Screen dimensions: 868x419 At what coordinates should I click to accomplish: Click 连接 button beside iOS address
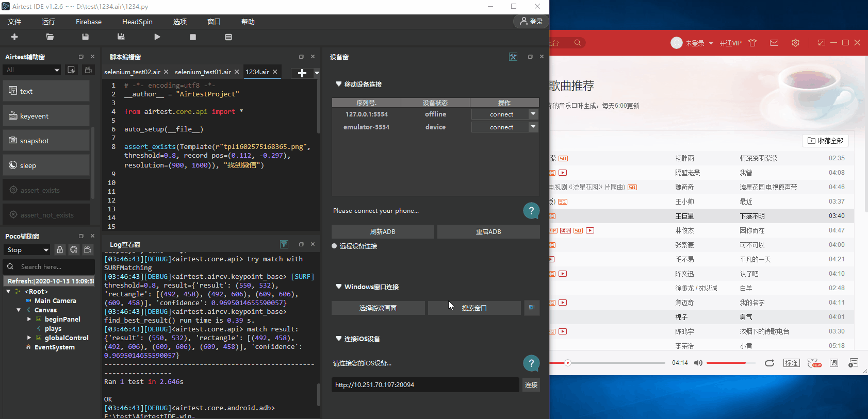coord(531,385)
